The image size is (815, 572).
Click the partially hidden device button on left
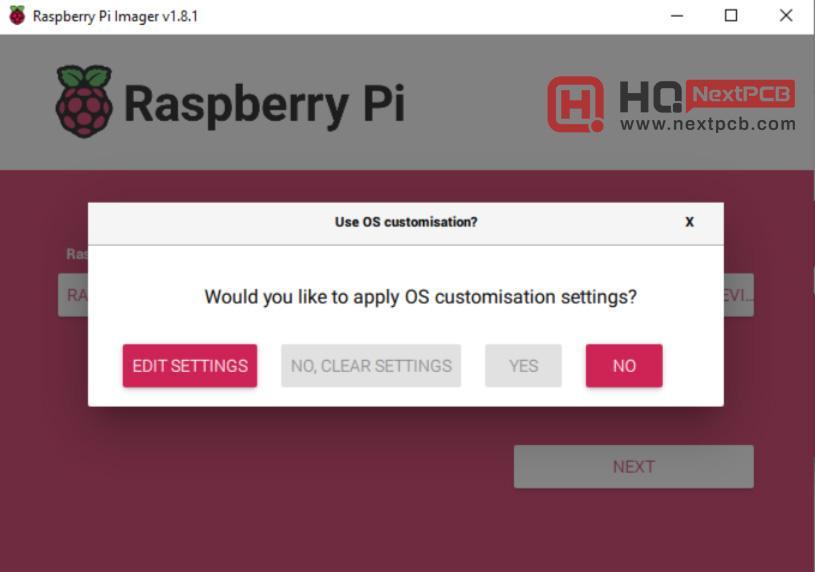(x=73, y=295)
